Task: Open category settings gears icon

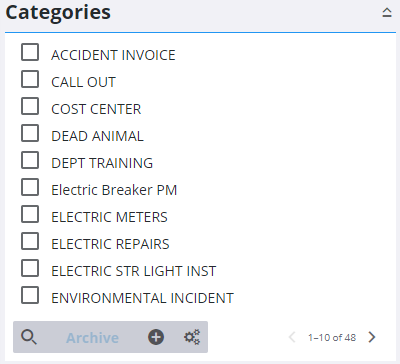Action: (x=192, y=337)
